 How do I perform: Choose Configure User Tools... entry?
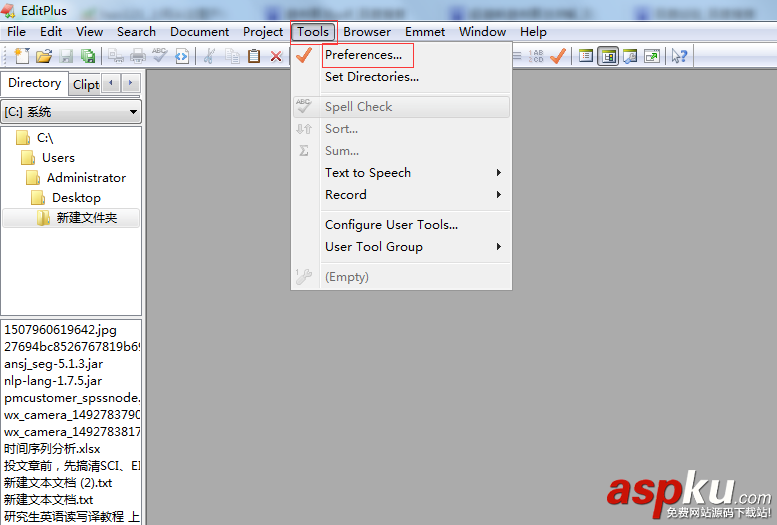401,225
